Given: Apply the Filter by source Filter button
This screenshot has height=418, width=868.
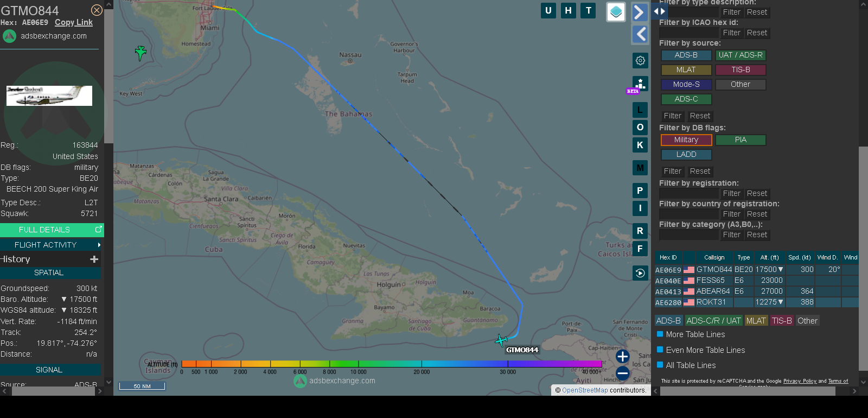Looking at the screenshot, I should point(672,116).
